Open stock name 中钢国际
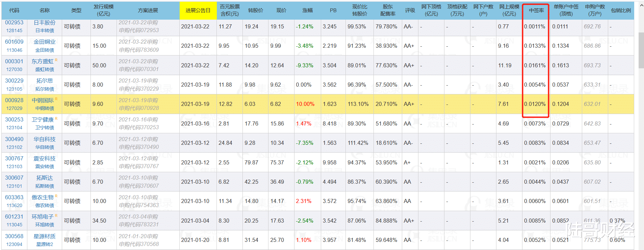This screenshot has width=644, height=250. (x=43, y=100)
